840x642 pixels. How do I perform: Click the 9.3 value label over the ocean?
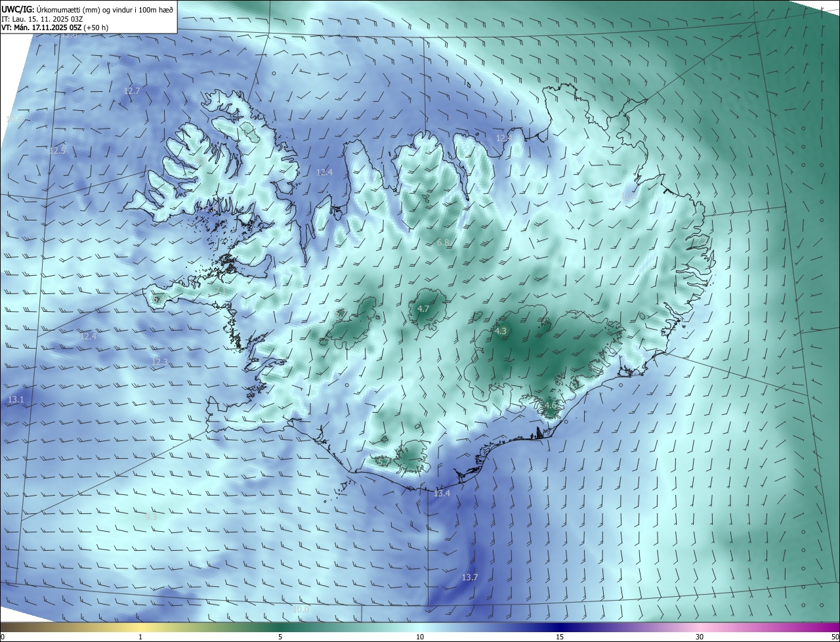point(151,517)
